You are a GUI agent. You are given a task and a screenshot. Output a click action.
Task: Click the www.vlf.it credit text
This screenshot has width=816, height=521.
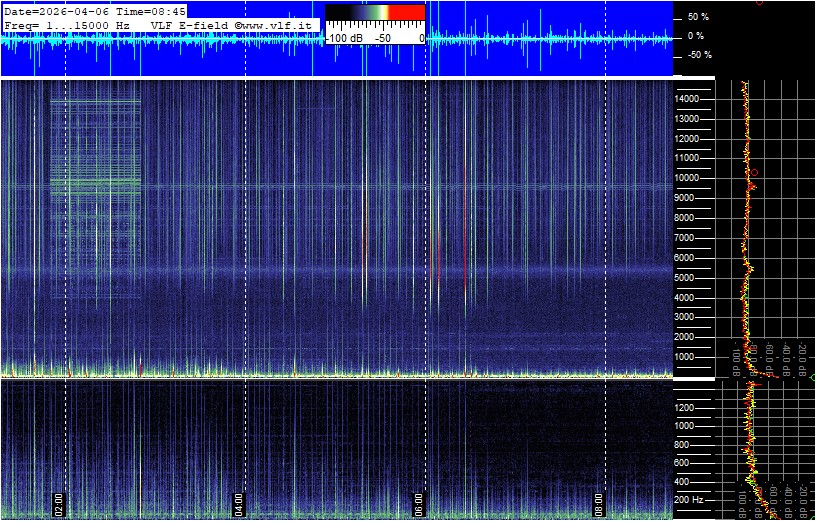pos(274,25)
